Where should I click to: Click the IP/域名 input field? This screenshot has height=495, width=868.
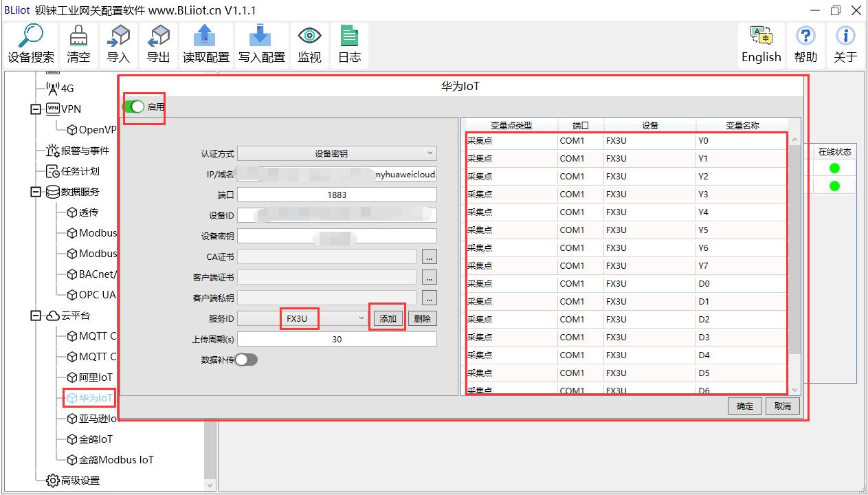[337, 174]
